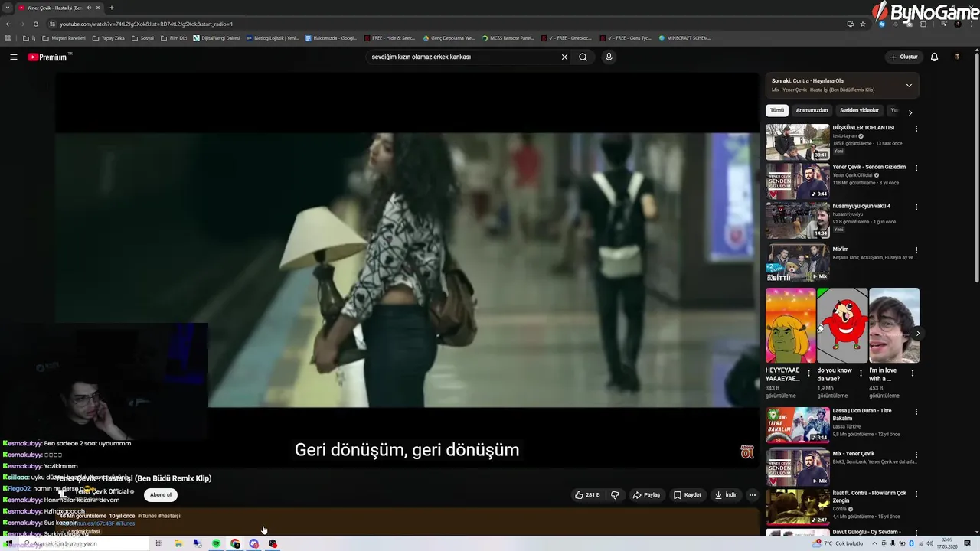This screenshot has height=551, width=980.
Task: Open File Explorer from the taskbar
Action: point(178,543)
